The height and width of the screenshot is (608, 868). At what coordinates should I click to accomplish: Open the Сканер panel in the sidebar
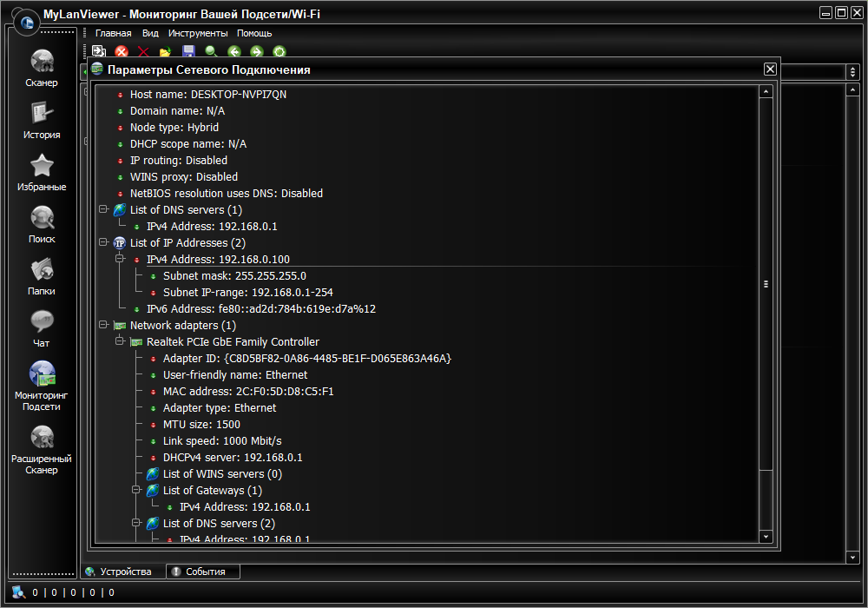[x=42, y=68]
